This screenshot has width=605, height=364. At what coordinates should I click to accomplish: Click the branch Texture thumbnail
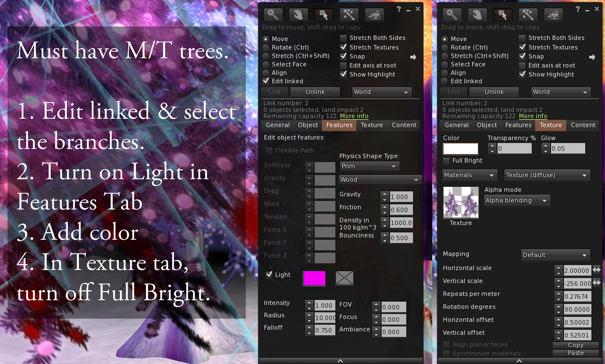pos(461,202)
